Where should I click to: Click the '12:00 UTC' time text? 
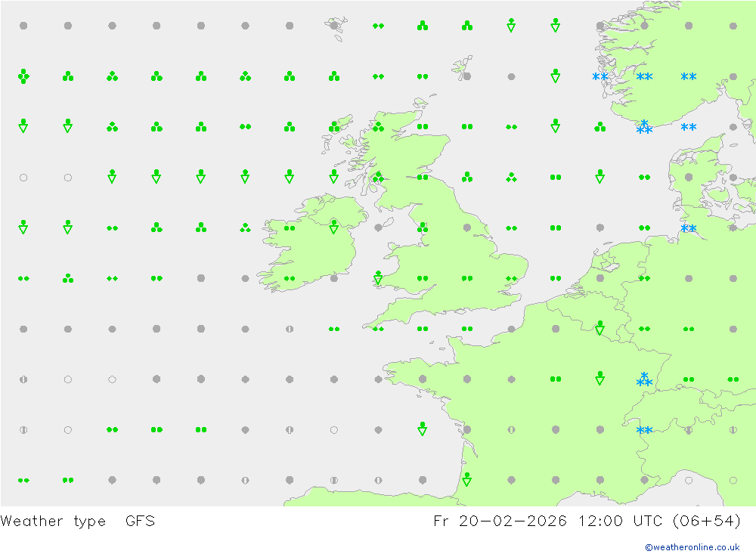[x=622, y=521]
